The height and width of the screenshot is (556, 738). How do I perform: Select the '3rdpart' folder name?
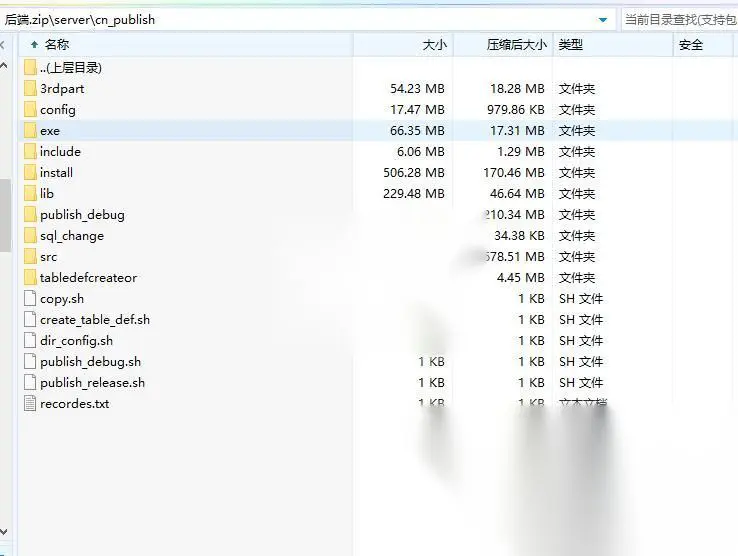point(62,89)
